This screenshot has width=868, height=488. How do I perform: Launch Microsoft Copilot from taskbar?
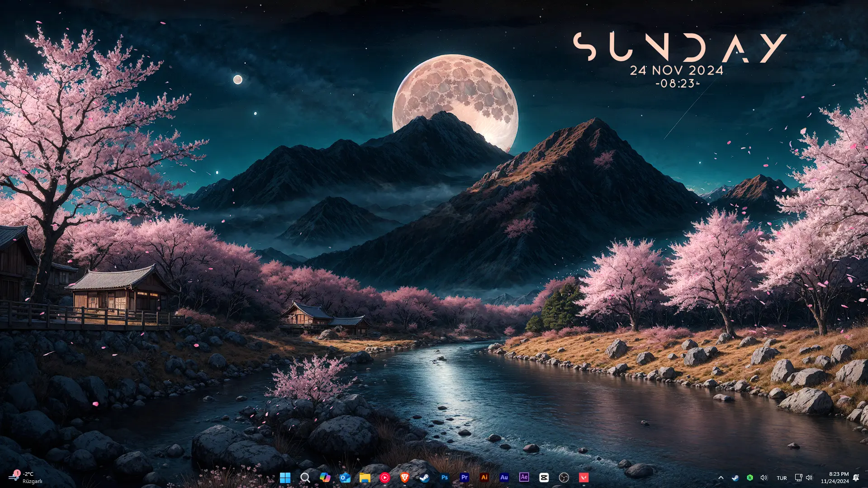[325, 478]
